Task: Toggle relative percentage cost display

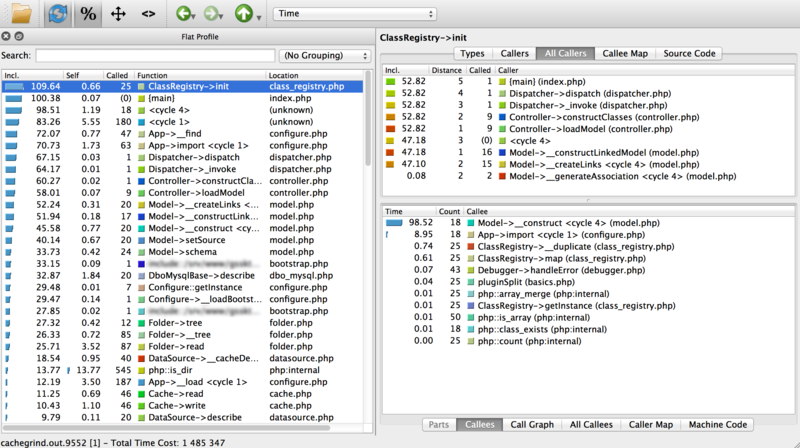Action: click(88, 13)
